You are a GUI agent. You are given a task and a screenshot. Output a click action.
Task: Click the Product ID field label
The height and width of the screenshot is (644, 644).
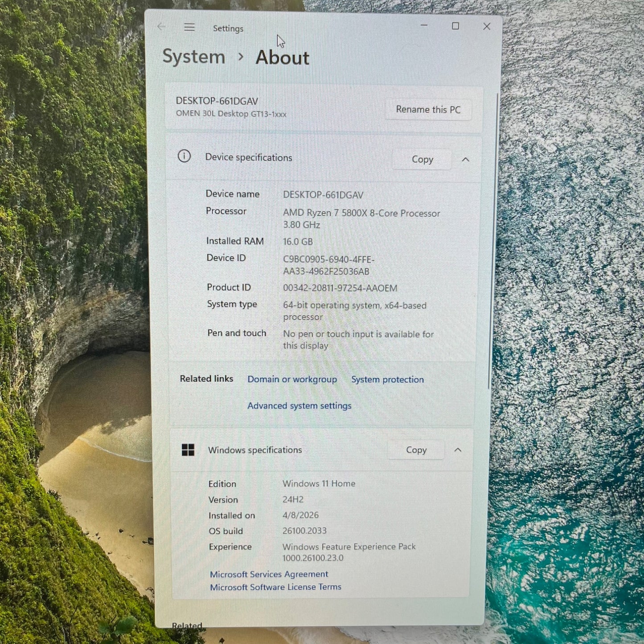pyautogui.click(x=229, y=287)
